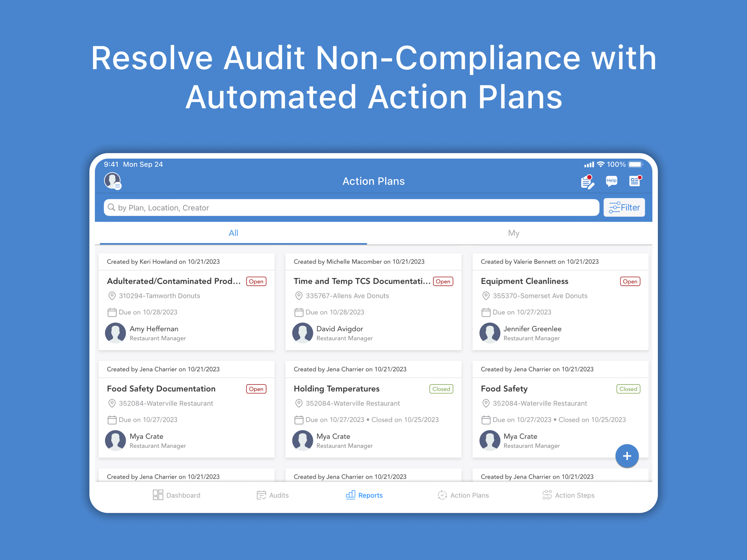This screenshot has height=560, width=747.
Task: Click calendar icon on Equipment Cleanliness card
Action: point(486,313)
